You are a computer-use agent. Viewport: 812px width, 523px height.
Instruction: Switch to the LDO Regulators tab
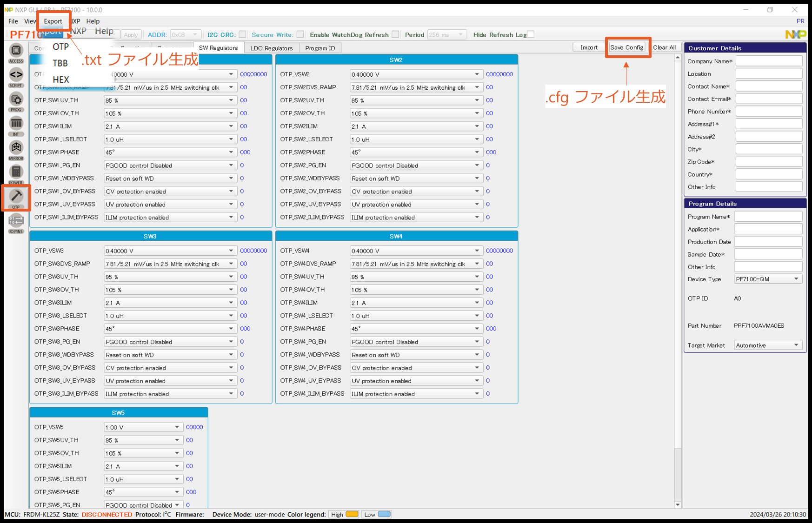(271, 48)
